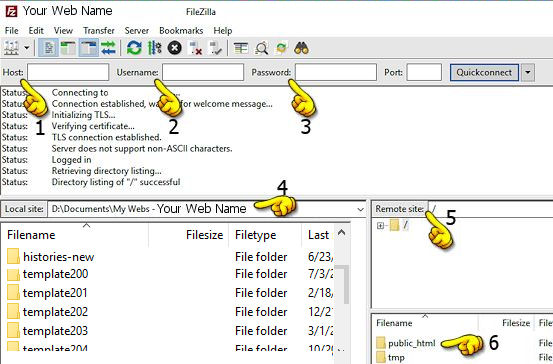
Task: Open the Server menu
Action: (136, 31)
